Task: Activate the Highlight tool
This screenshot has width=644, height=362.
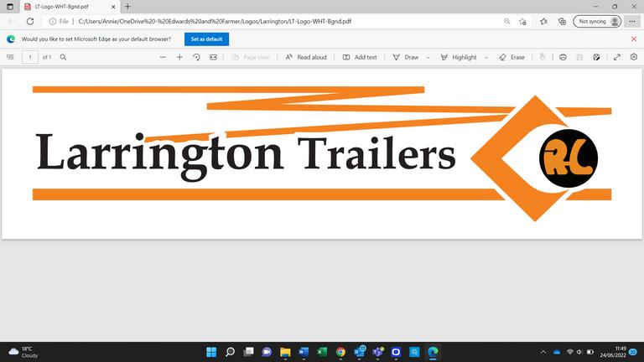Action: [459, 57]
